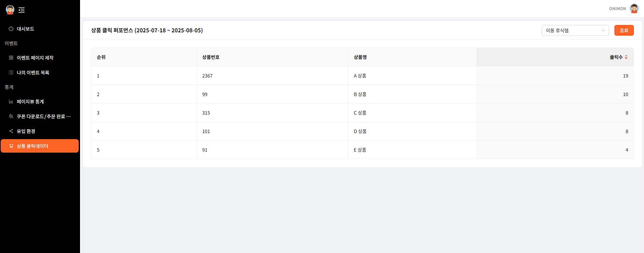Click the 나의 이벤트 목록 list icon

pos(11,73)
